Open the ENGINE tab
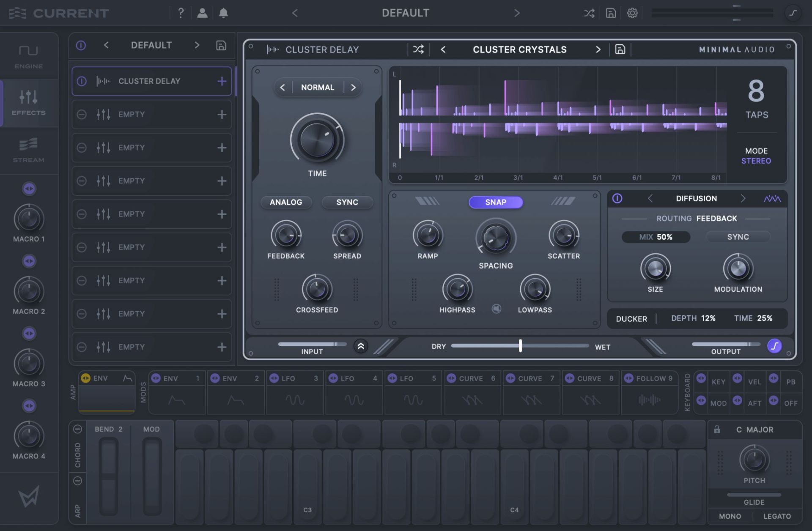This screenshot has height=531, width=812. 29,57
